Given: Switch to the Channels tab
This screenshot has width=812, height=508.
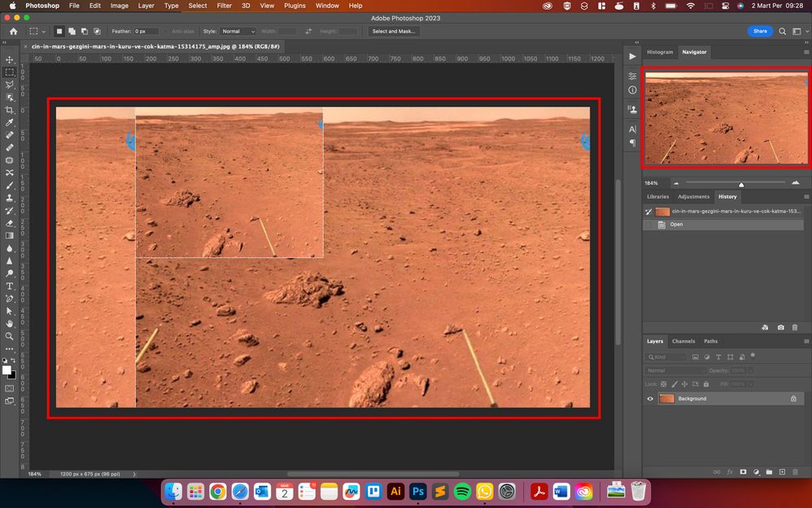Looking at the screenshot, I should pyautogui.click(x=683, y=341).
